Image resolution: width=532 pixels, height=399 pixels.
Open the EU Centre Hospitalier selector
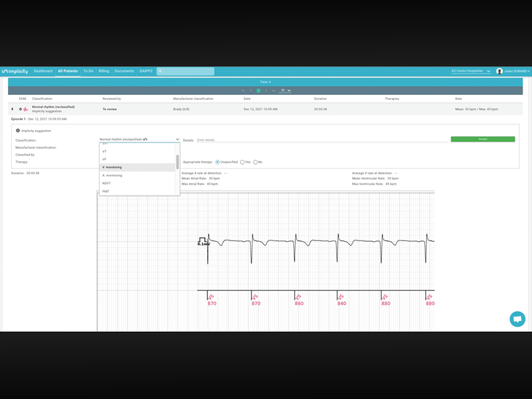coord(469,71)
